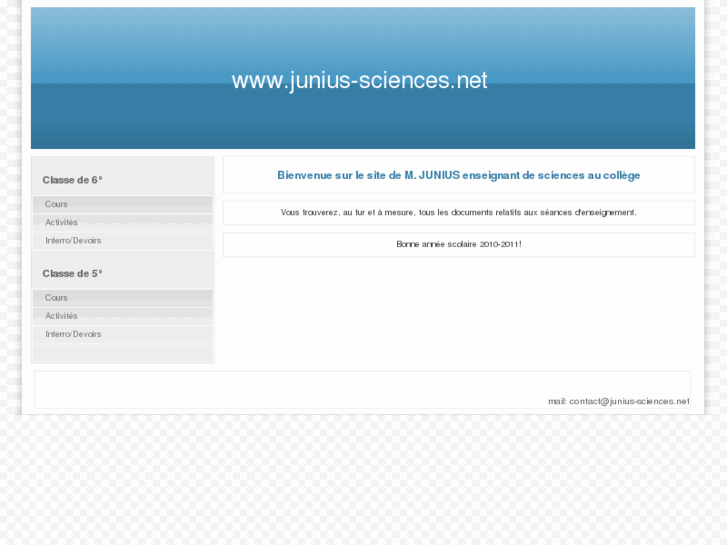Select the Classe de 5° heading
Screen dimensions: 727x545
pos(72,274)
